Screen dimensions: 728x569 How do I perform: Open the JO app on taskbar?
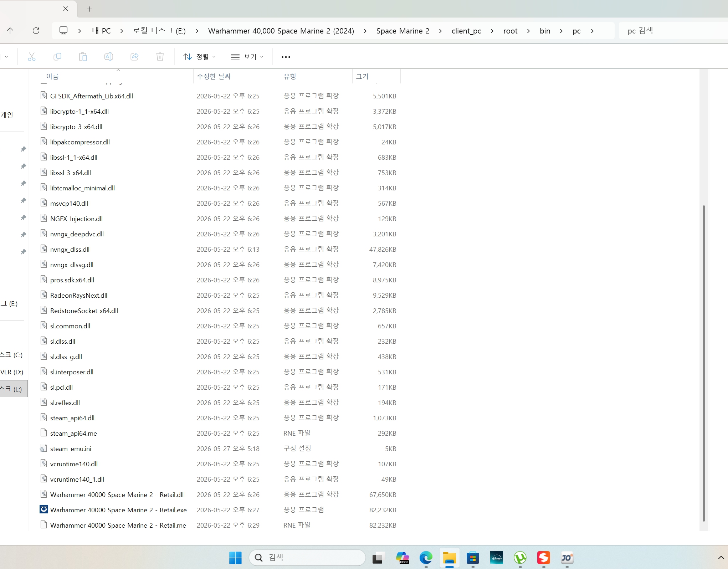point(567,558)
